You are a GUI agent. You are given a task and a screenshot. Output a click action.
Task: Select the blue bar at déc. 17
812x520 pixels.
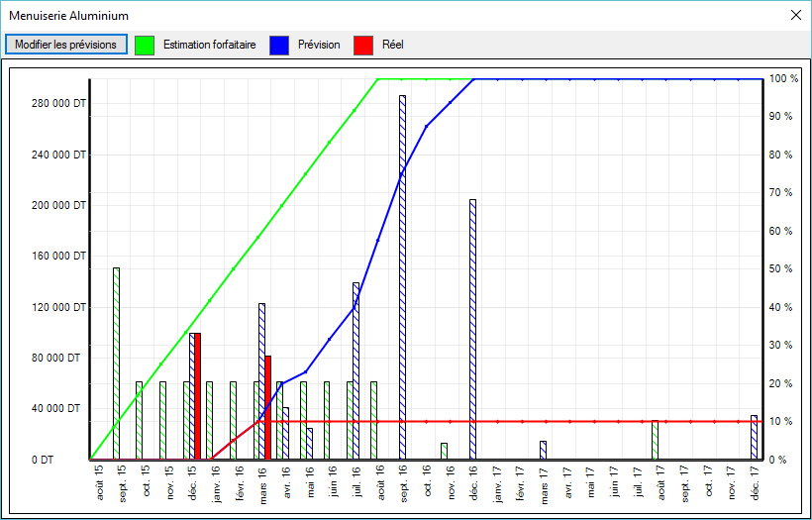[754, 438]
